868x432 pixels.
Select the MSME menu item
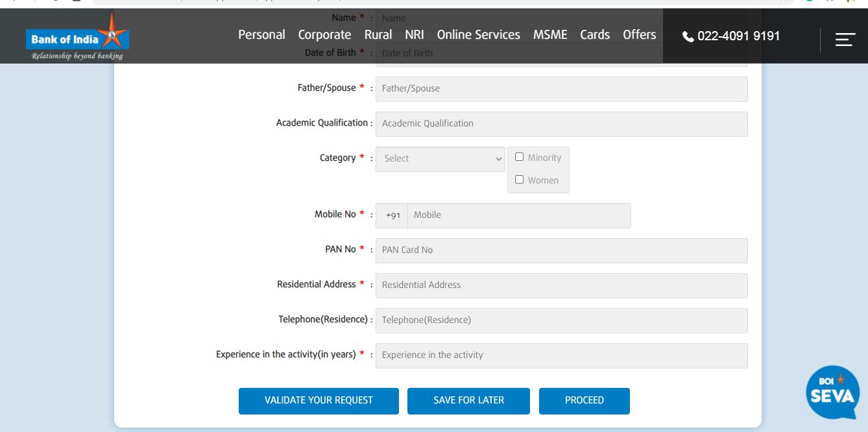click(550, 35)
